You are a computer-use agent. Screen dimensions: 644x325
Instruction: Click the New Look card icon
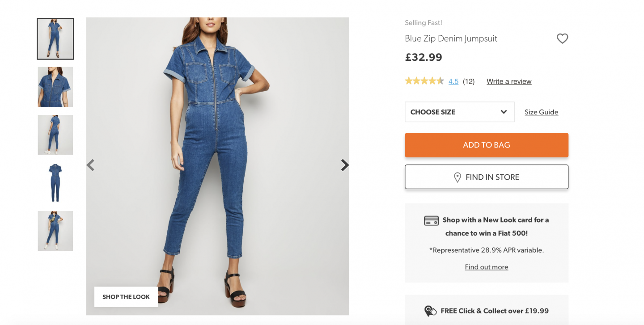point(431,220)
